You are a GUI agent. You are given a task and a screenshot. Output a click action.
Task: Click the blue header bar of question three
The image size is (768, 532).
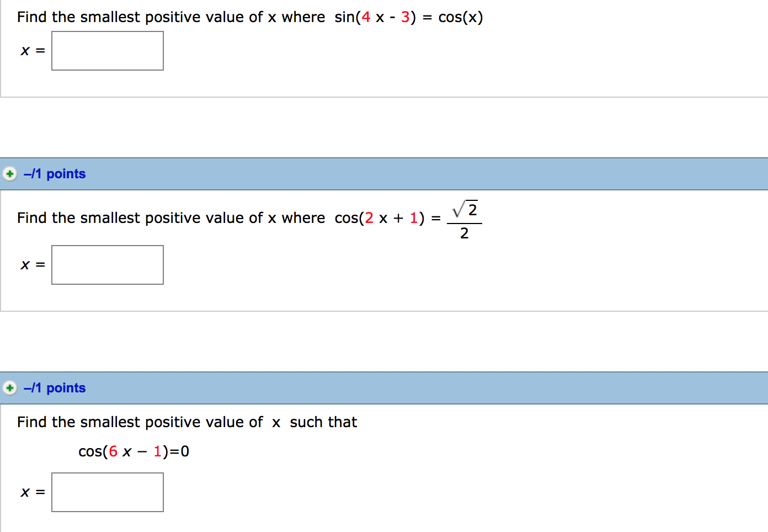pyautogui.click(x=386, y=388)
